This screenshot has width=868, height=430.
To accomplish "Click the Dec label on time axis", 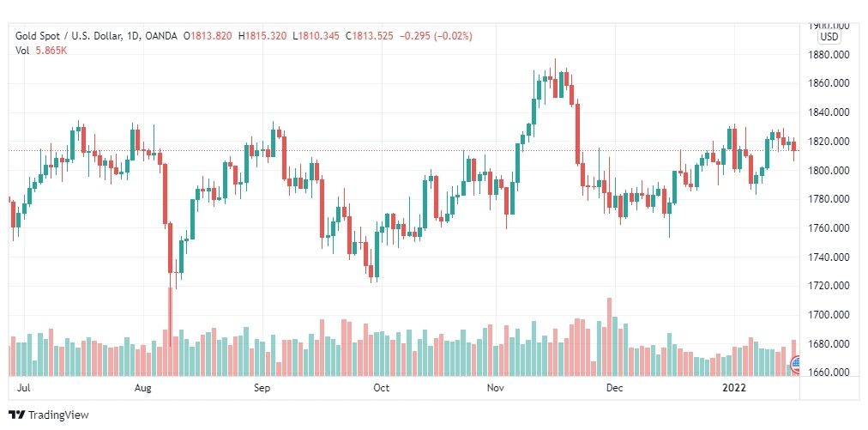I will coord(614,388).
